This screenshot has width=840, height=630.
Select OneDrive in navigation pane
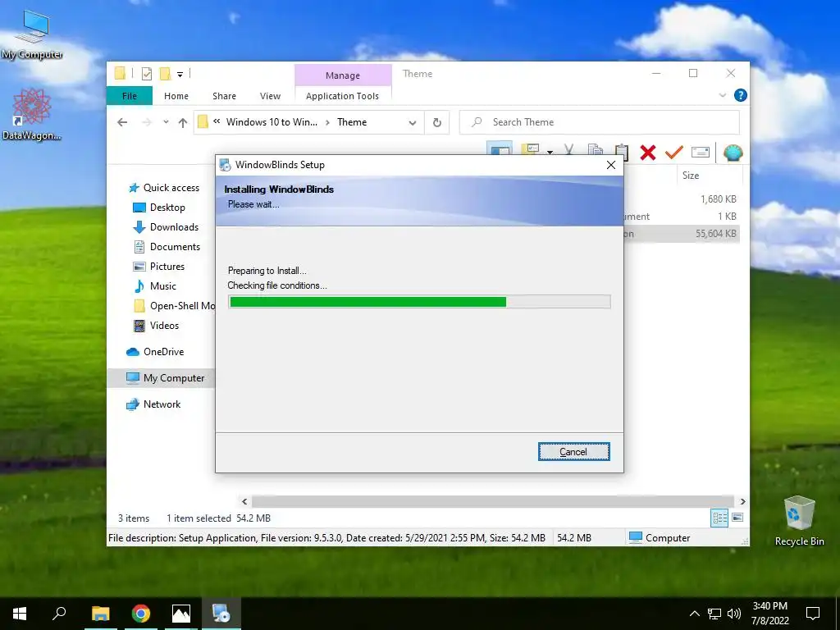(x=155, y=352)
